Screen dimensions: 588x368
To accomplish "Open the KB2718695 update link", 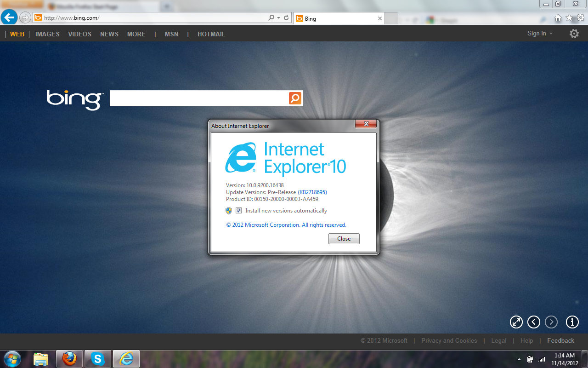I will coord(312,192).
